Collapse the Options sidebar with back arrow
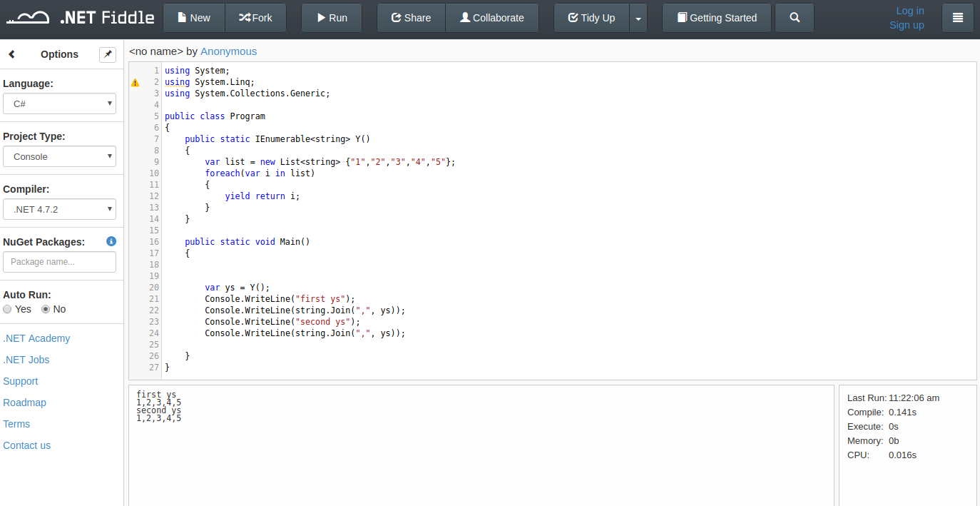Screen dimensions: 980x506 [x=11, y=54]
